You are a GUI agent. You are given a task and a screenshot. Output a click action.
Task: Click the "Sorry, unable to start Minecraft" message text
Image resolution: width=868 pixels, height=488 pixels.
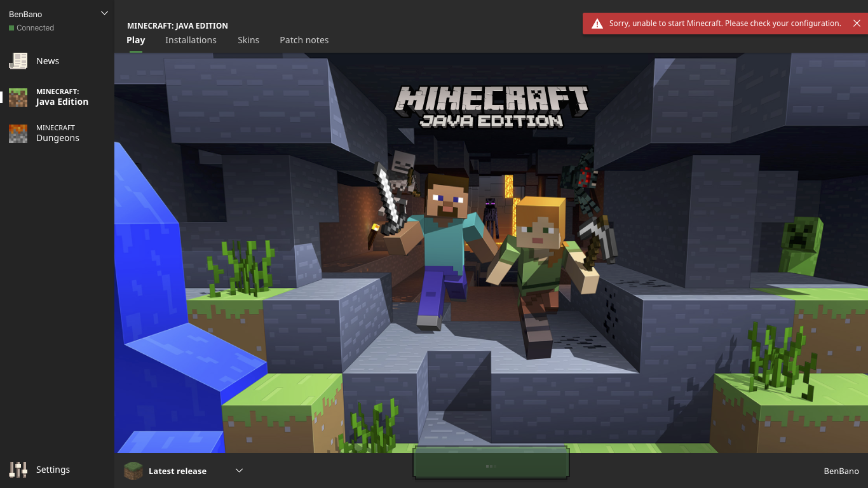coord(725,24)
